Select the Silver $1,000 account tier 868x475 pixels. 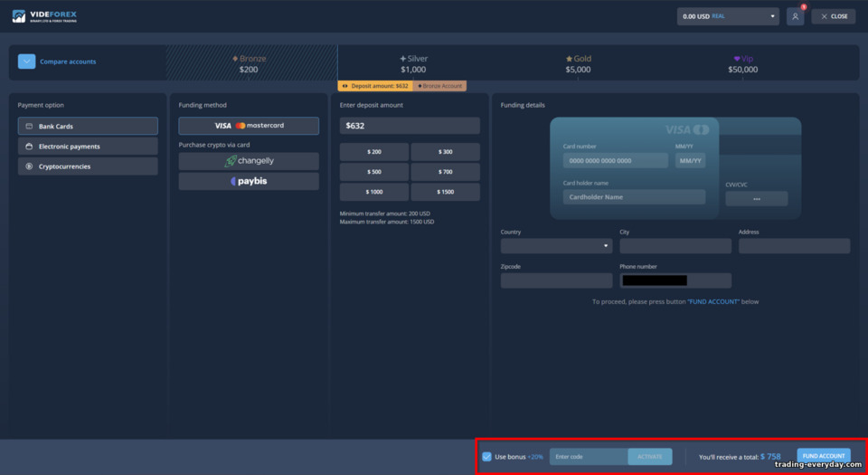point(413,63)
